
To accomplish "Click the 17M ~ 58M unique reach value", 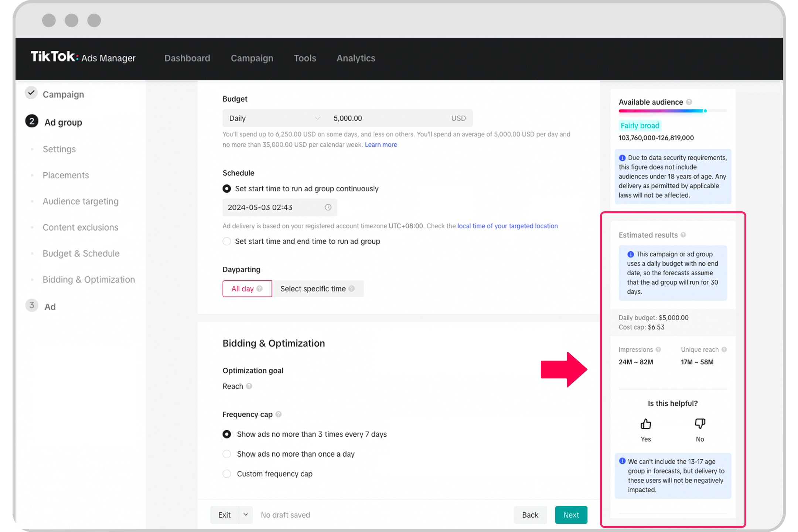I will [697, 362].
